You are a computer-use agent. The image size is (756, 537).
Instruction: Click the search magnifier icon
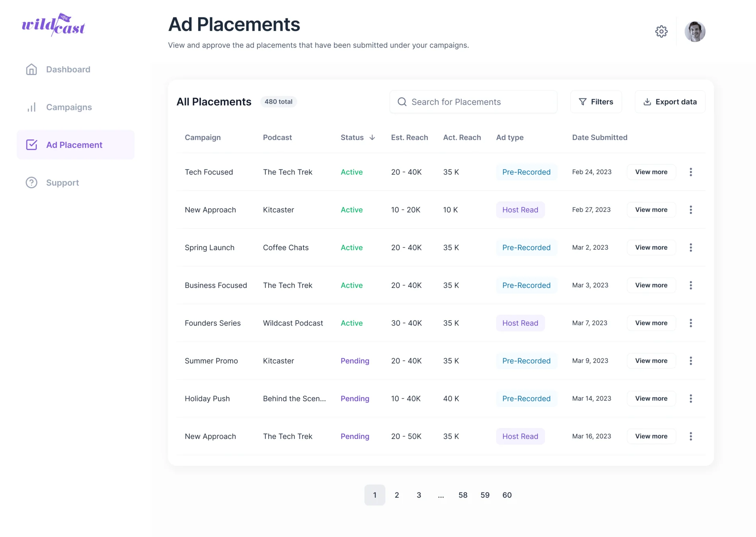point(402,102)
